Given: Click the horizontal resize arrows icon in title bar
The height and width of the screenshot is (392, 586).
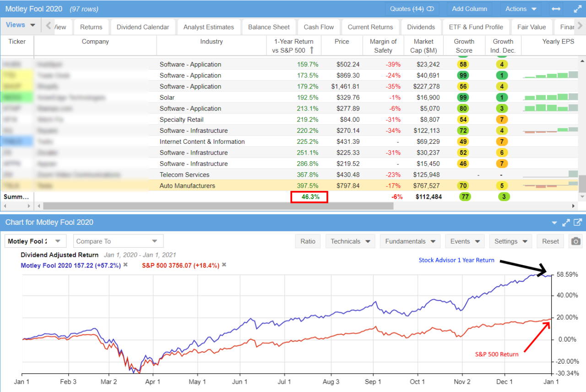Looking at the screenshot, I should pyautogui.click(x=555, y=8).
